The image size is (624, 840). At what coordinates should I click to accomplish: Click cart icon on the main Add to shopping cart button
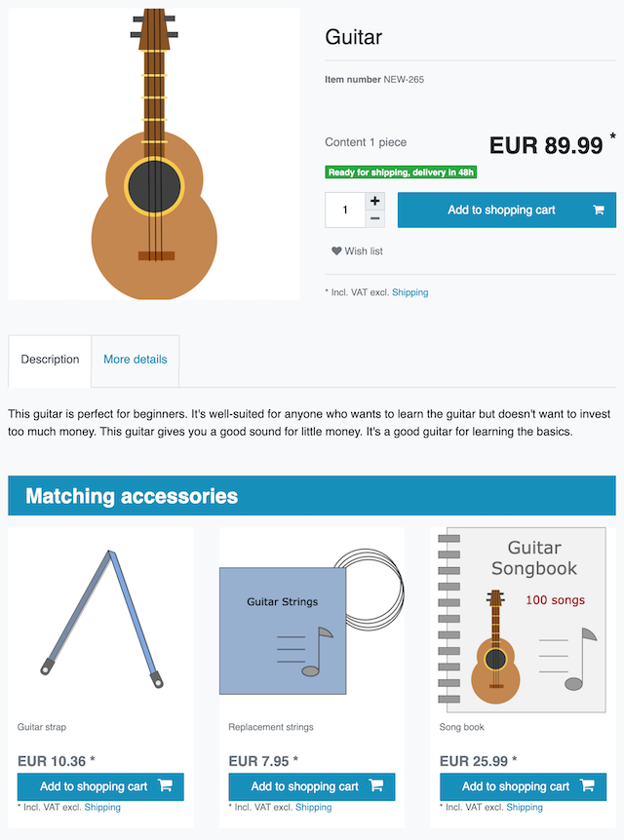click(598, 210)
